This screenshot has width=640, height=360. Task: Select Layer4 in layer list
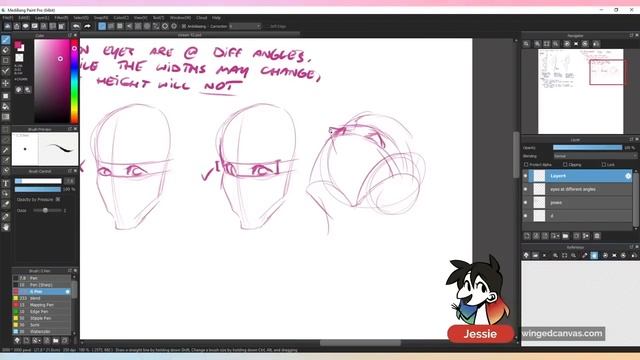[x=580, y=176]
